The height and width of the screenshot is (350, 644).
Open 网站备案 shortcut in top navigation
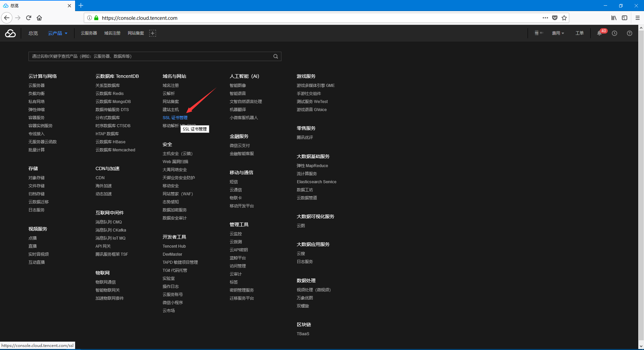coord(136,33)
